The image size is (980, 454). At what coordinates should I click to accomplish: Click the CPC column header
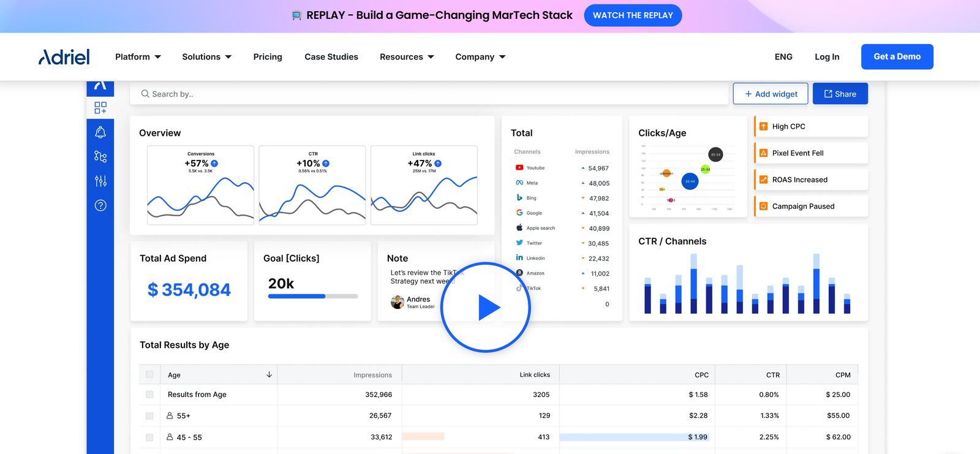pos(702,375)
